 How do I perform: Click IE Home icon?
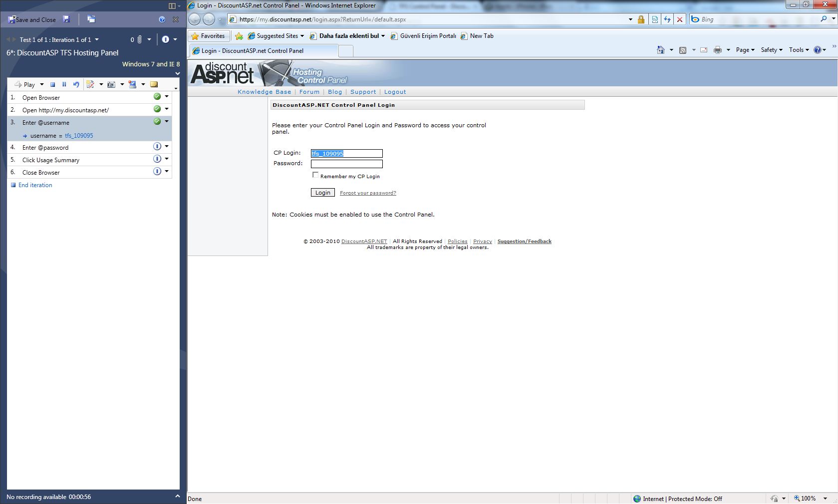point(661,50)
